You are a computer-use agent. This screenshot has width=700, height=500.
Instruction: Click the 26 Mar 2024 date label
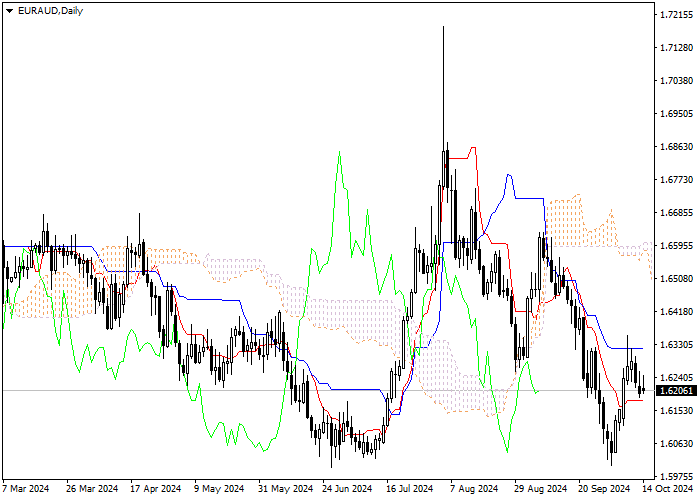[x=92, y=489]
